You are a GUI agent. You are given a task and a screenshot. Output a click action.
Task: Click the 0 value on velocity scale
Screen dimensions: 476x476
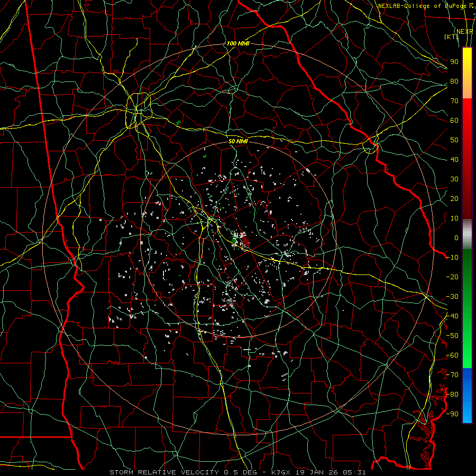pos(456,237)
